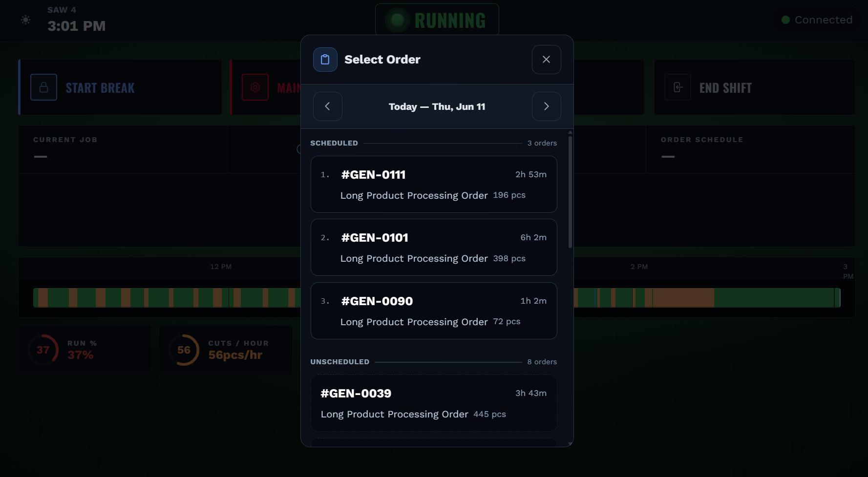Click the 6h 2m duration on #GEN-0101
Screen dimensions: 868x477
(x=533, y=237)
